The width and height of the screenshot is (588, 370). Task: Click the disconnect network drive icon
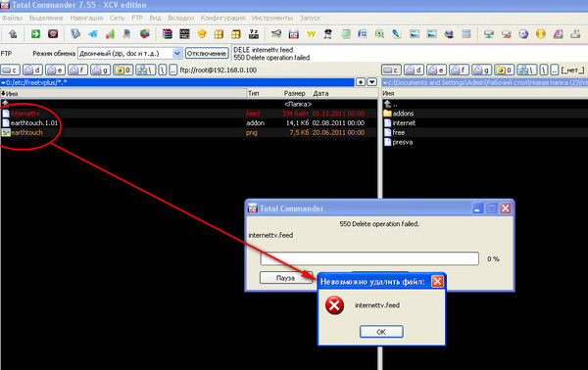tap(507, 34)
